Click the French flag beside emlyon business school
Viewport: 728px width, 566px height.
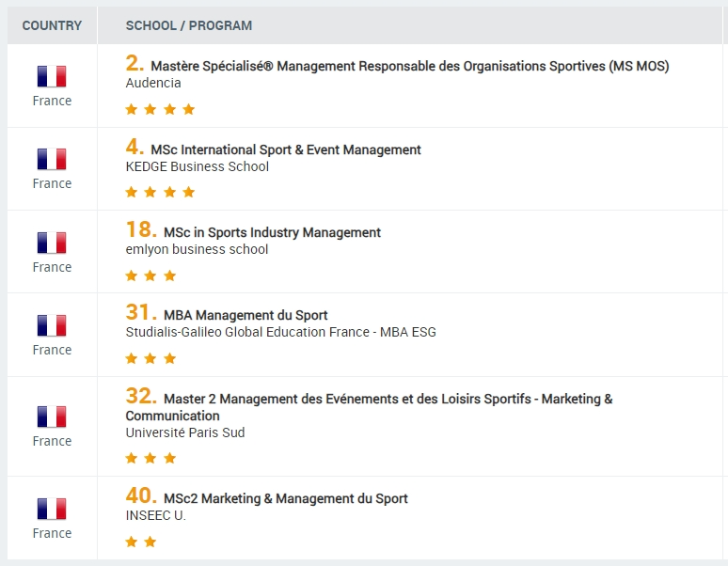tap(52, 244)
